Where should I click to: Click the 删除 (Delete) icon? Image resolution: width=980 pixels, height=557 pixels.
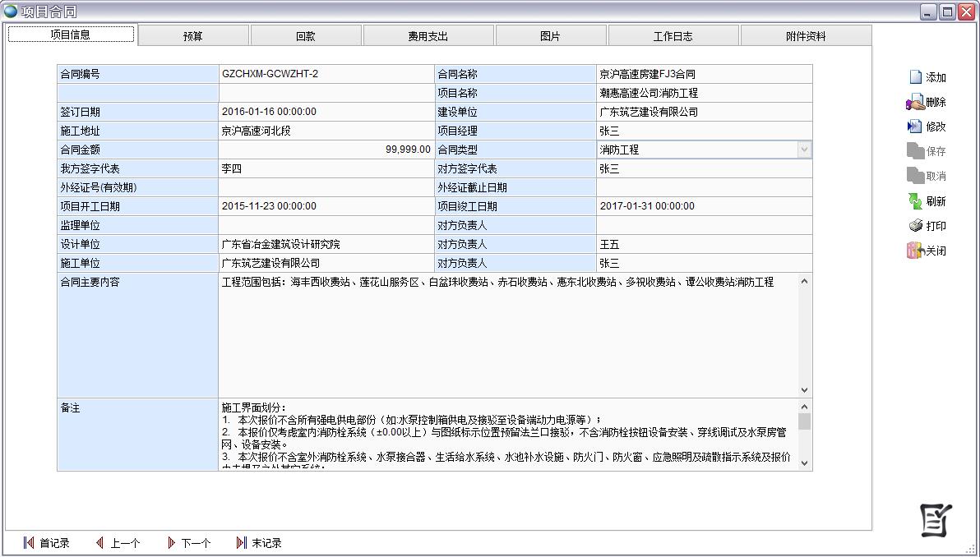(915, 103)
